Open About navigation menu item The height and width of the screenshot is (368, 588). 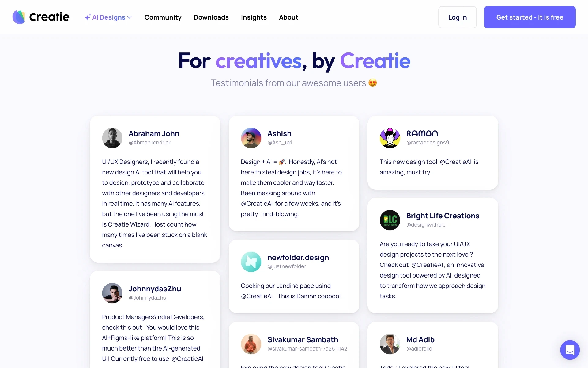point(288,17)
